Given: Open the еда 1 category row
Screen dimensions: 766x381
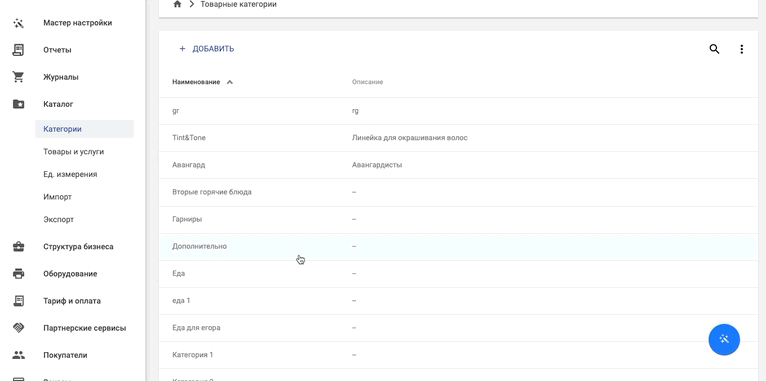Looking at the screenshot, I should [x=458, y=300].
